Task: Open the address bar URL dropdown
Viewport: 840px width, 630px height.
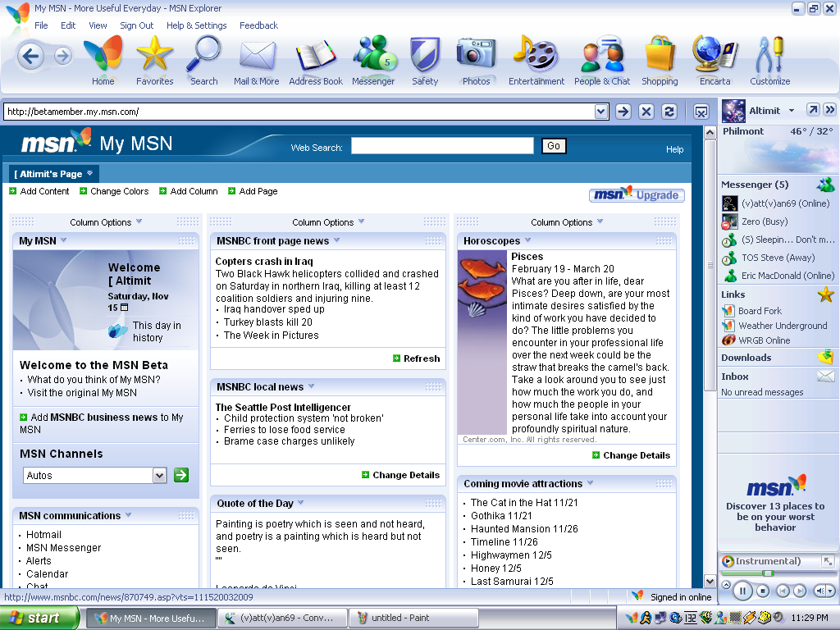Action: (x=601, y=112)
